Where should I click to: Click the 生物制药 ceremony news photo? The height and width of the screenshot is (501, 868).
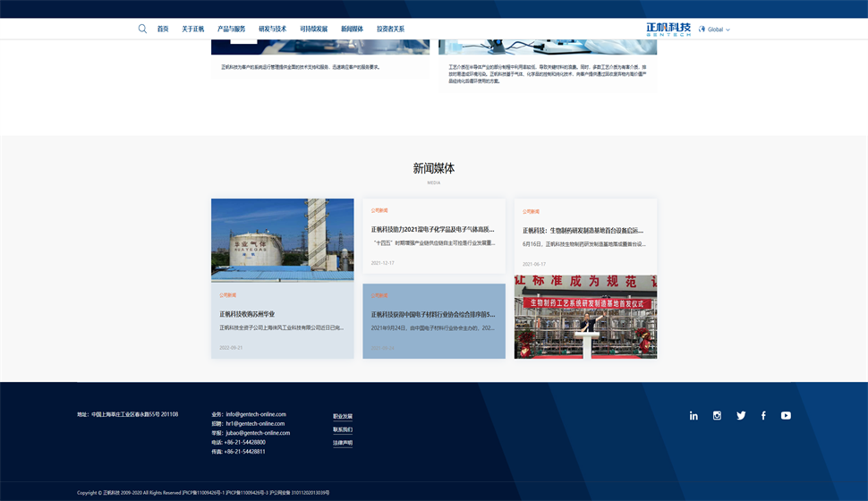[x=585, y=317]
